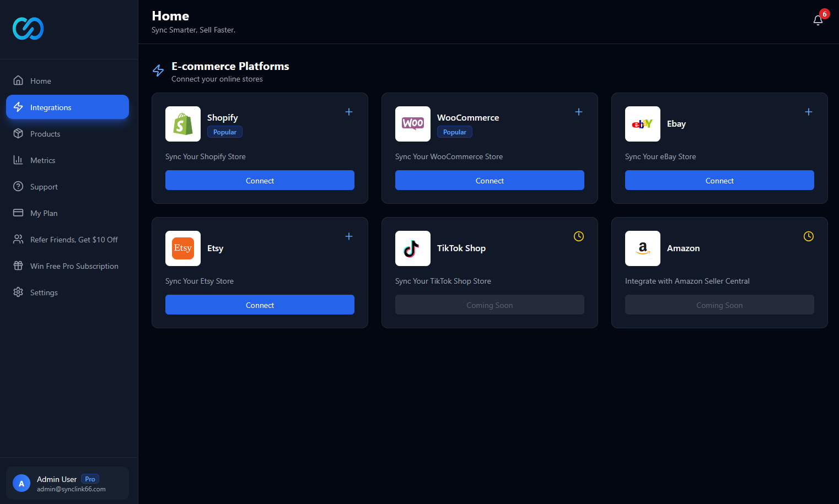Open Settings in the sidebar
839x504 pixels.
click(x=67, y=292)
